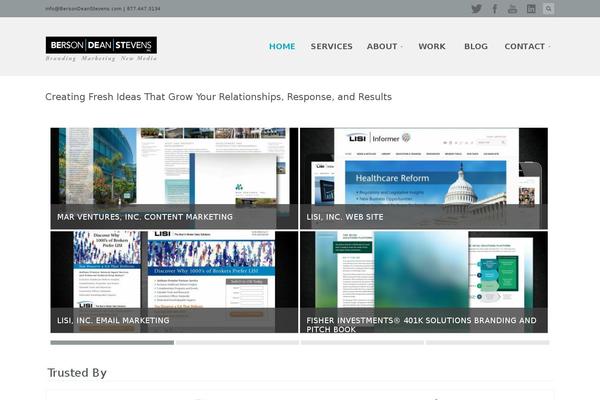The width and height of the screenshot is (600, 400).
Task: Select the second slider pagination segment
Action: click(x=237, y=343)
